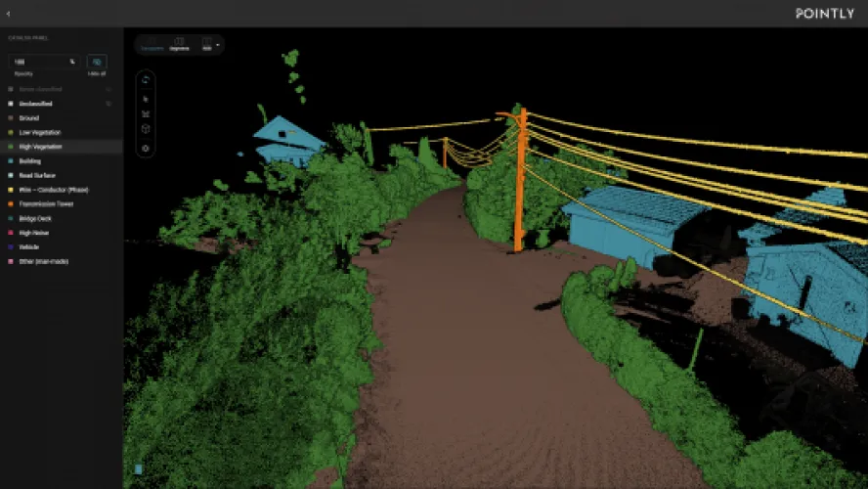This screenshot has width=868, height=489.
Task: Select the Building class
Action: (30, 160)
